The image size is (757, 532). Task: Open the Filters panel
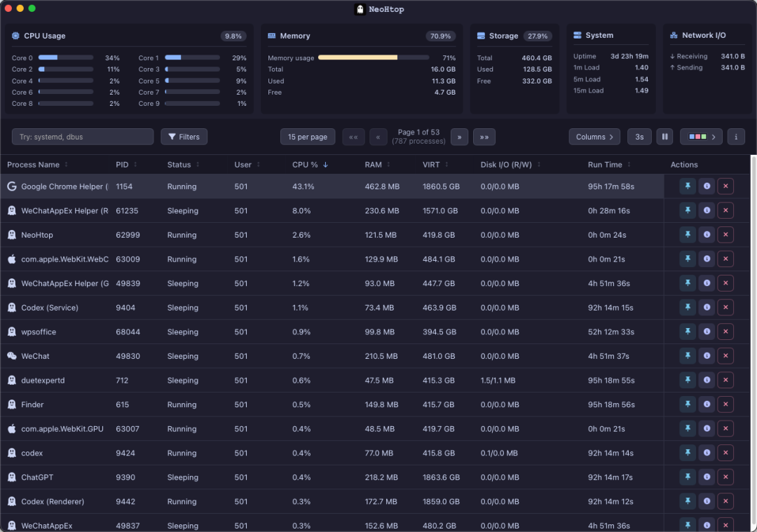point(184,137)
